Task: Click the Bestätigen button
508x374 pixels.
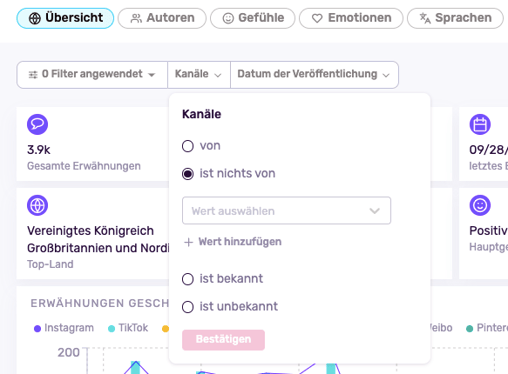Action: coord(223,340)
